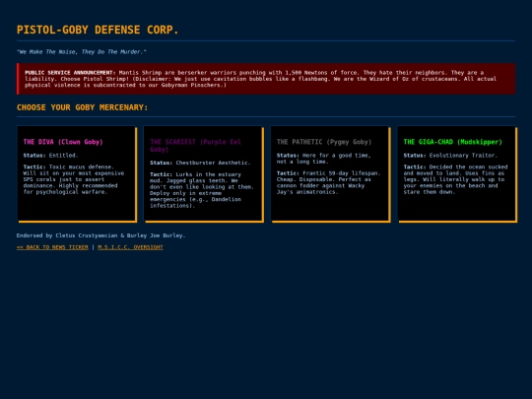Click 'Status: Chestburster Aesthetic.' text
Viewport: 532px width, 399px height.
(x=200, y=163)
